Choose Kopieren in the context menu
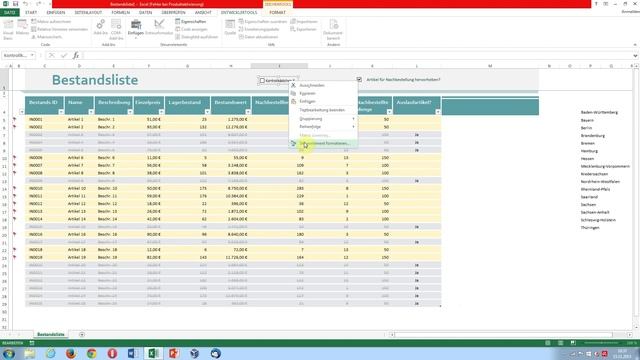The height and width of the screenshot is (360, 640). point(323,93)
